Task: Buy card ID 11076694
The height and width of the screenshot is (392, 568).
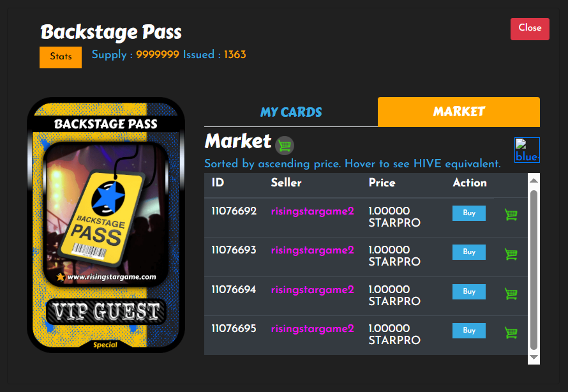Action: pos(469,292)
